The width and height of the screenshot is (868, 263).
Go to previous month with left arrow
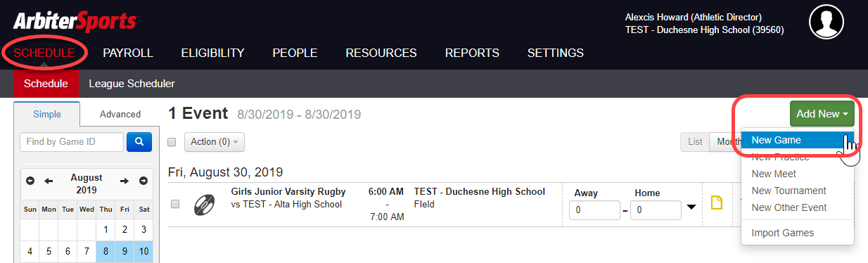click(x=49, y=181)
